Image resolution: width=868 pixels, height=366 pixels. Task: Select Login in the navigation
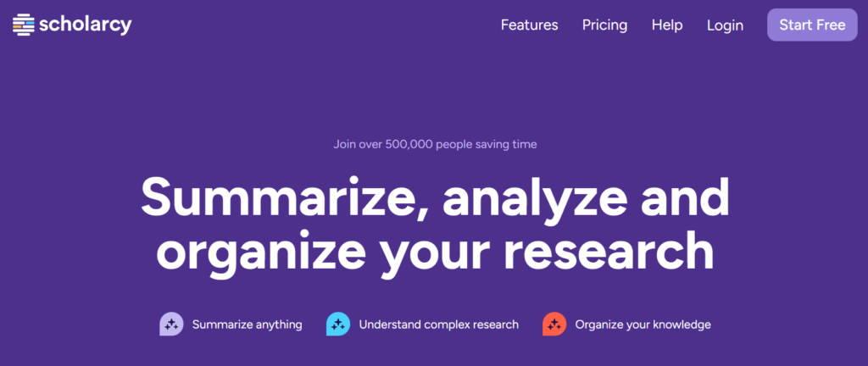point(726,25)
